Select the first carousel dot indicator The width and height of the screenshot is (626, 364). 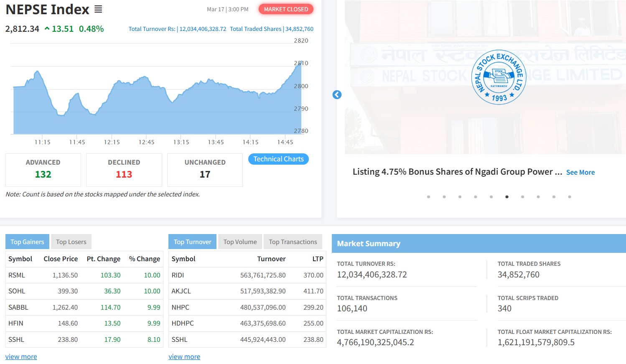tap(428, 197)
